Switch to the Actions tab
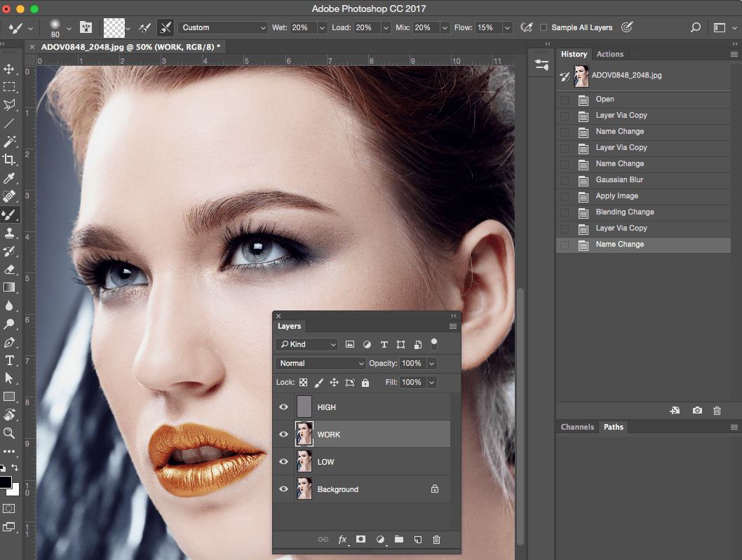Viewport: 742px width, 560px height. [x=609, y=54]
